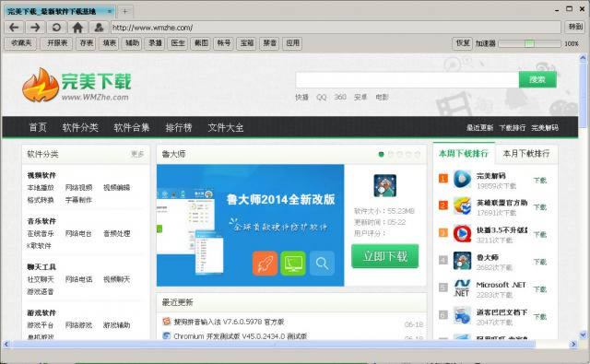Viewport: 590px width, 364px height.
Task: Click the 鲁大师2014 banner image
Action: [x=250, y=225]
